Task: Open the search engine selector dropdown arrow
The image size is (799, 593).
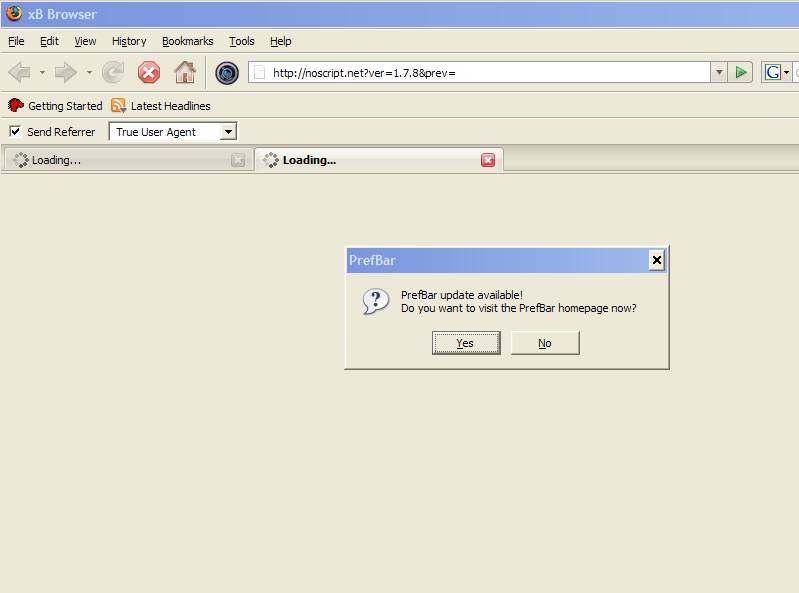Action: pyautogui.click(x=786, y=73)
